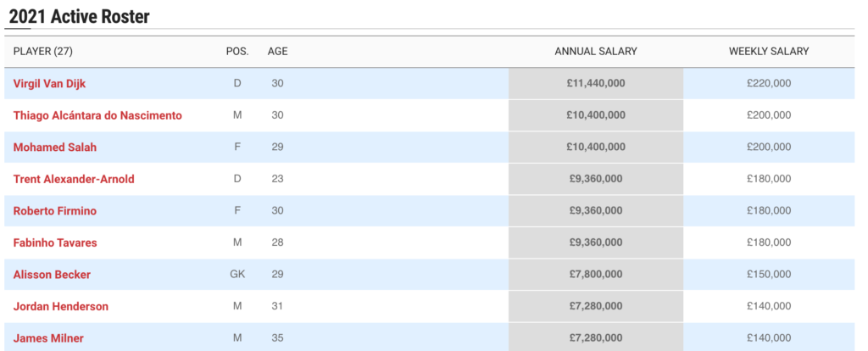
Task: Click Fabinho Tavares player name
Action: [55, 243]
